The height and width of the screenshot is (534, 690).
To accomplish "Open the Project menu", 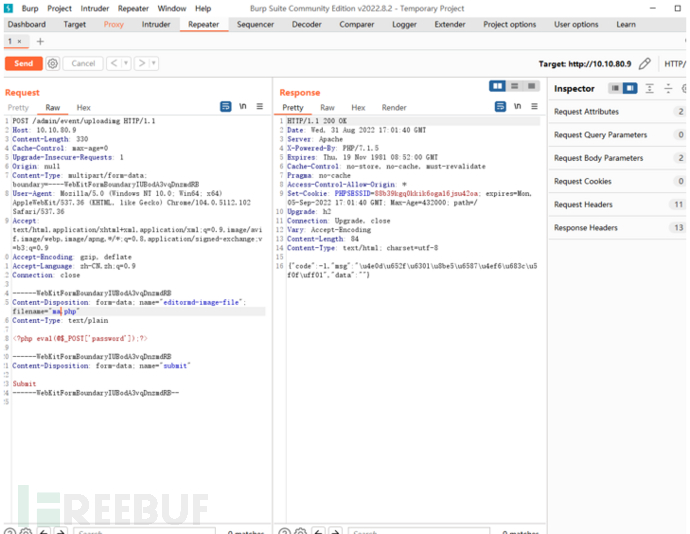I will click(x=59, y=8).
